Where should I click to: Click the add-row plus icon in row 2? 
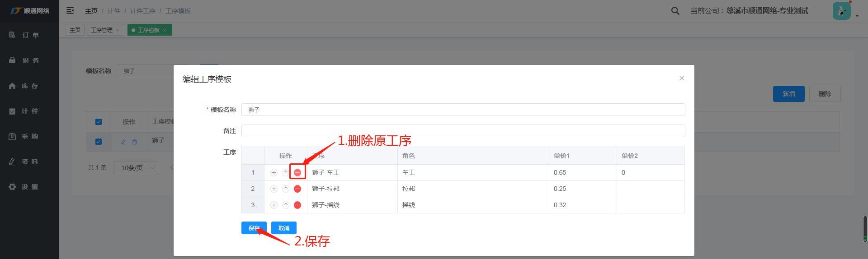pos(274,189)
